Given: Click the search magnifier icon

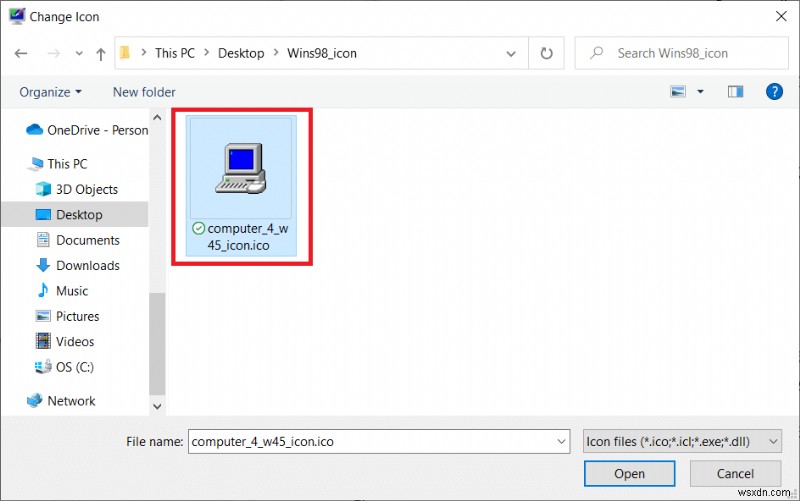Looking at the screenshot, I should (596, 53).
